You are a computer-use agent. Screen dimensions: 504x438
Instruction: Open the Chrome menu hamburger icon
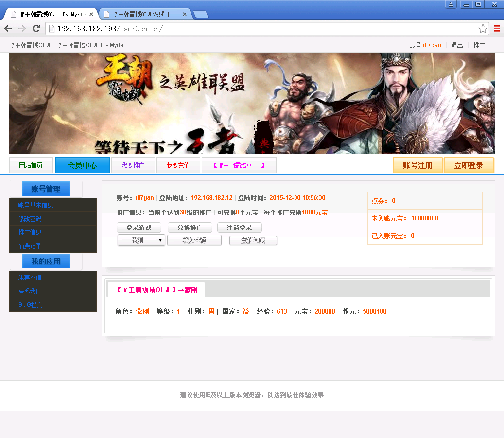(x=497, y=29)
